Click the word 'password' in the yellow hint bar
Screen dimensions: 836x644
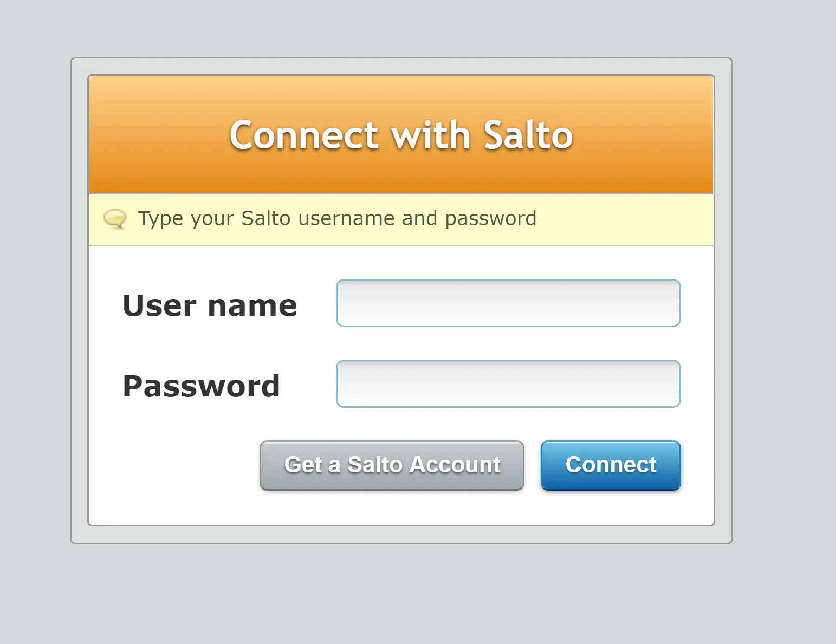[491, 219]
